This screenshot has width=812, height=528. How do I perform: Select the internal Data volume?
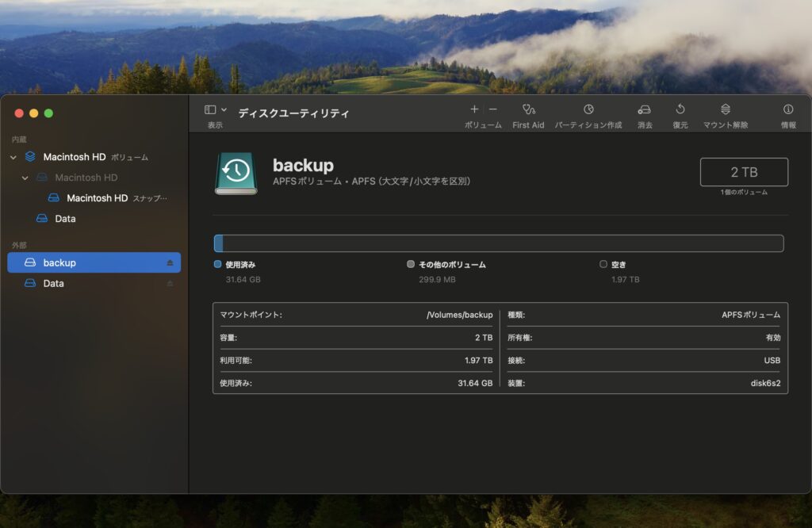[x=65, y=219]
